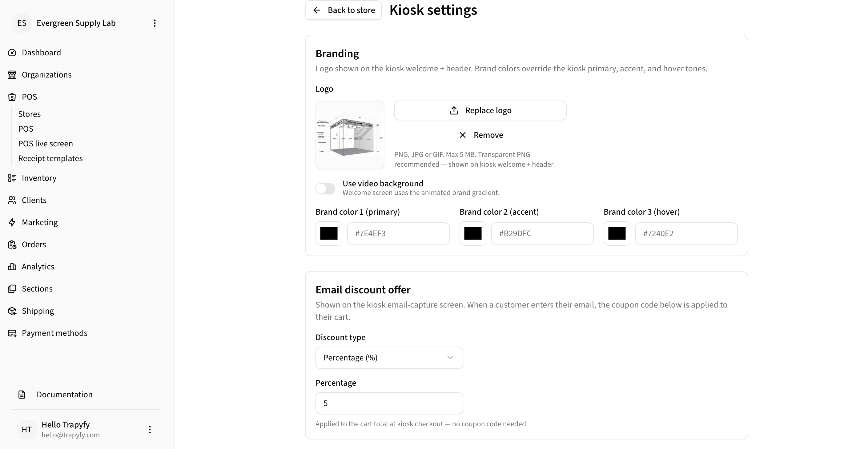
Task: Click the Marketing lightning bolt icon
Action: tap(12, 222)
